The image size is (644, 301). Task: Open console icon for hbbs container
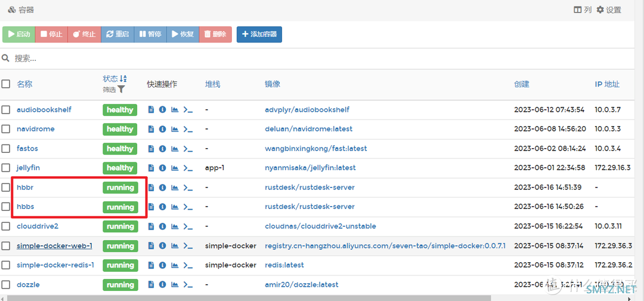188,207
